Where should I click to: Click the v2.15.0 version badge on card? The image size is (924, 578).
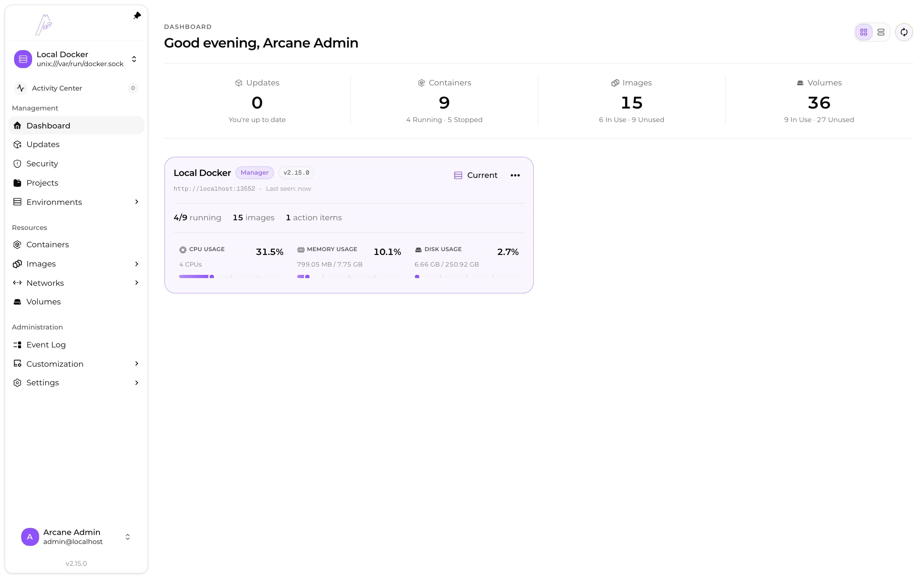click(296, 173)
